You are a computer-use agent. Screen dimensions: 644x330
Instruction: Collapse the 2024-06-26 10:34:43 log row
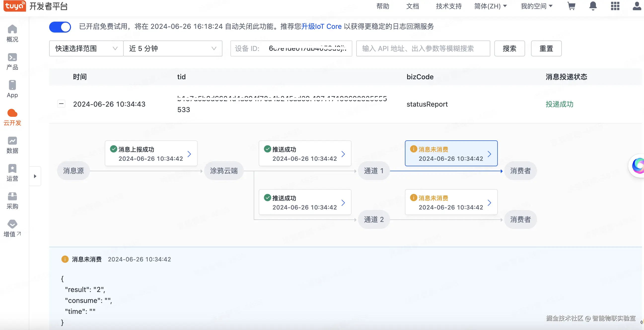click(x=61, y=104)
